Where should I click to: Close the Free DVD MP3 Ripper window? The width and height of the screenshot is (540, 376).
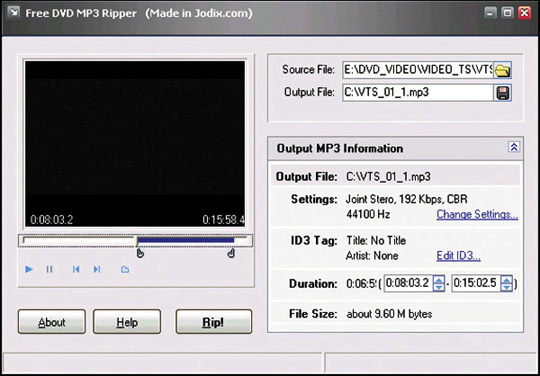click(524, 13)
